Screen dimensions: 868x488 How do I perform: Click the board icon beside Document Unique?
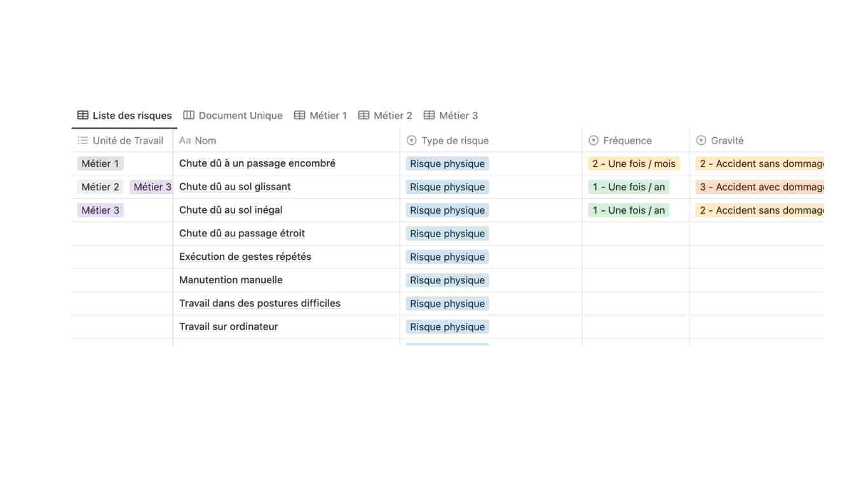pos(189,115)
